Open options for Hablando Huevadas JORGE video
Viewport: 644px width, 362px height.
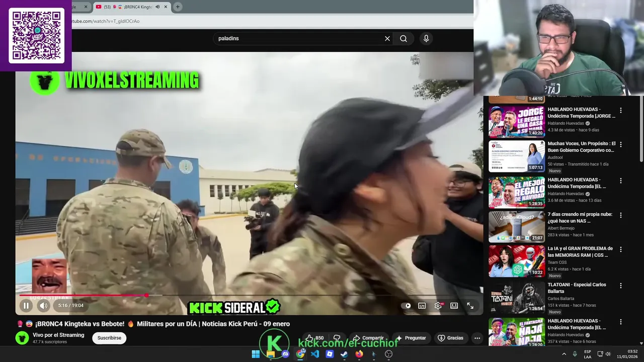click(x=620, y=110)
